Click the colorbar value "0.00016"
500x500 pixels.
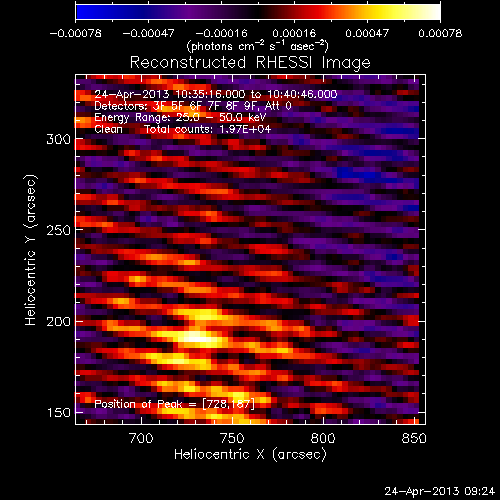pos(294,33)
